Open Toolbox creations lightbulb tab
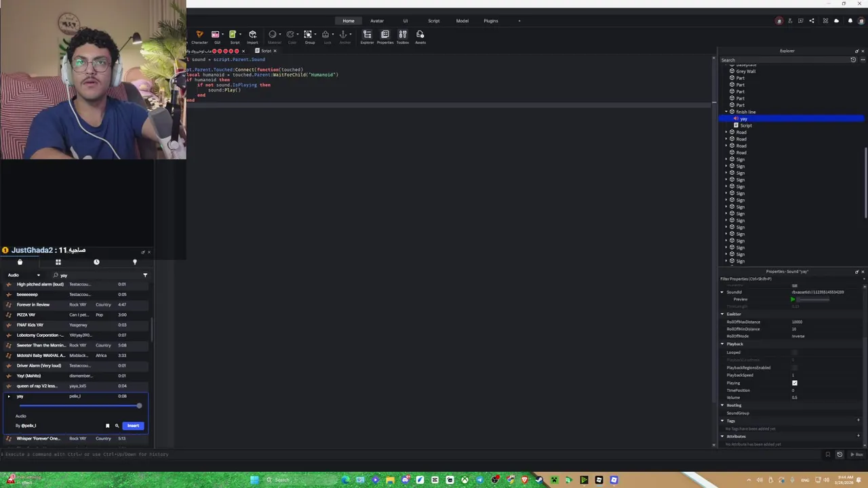 [134, 262]
